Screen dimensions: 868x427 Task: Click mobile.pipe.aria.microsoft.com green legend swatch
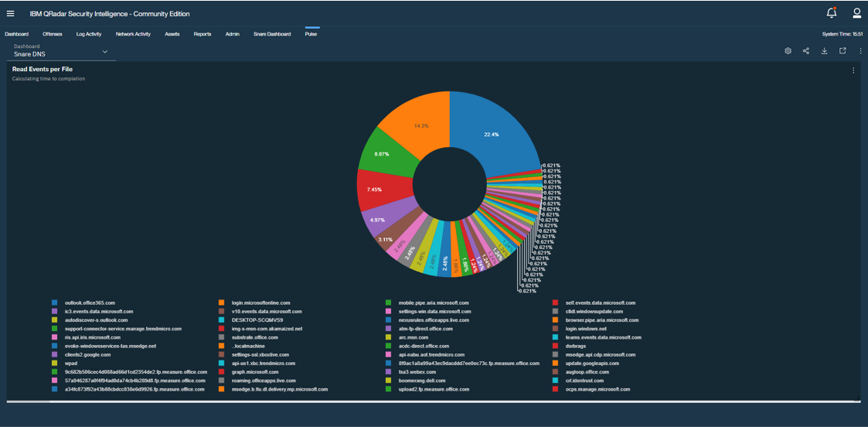point(388,303)
